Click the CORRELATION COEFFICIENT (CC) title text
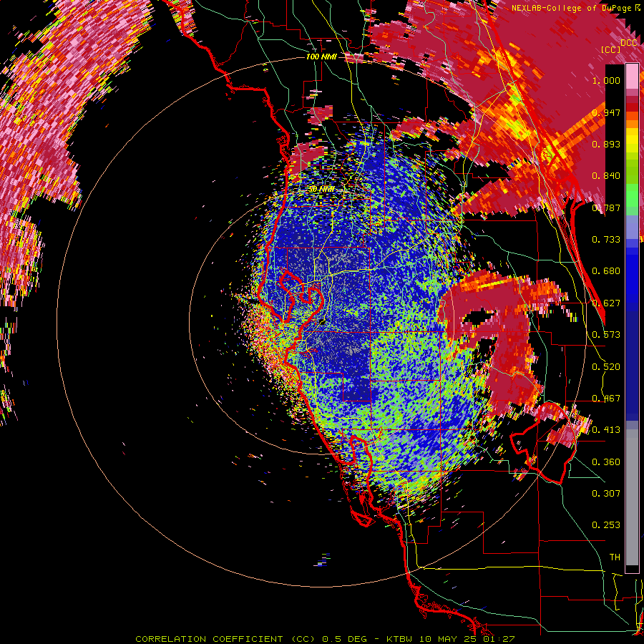This screenshot has width=644, height=644. click(x=225, y=639)
